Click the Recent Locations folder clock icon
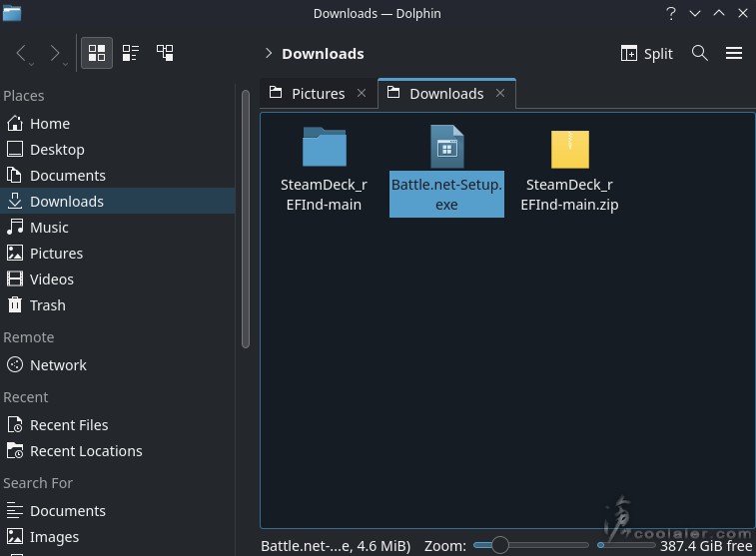756x556 pixels. tap(15, 451)
